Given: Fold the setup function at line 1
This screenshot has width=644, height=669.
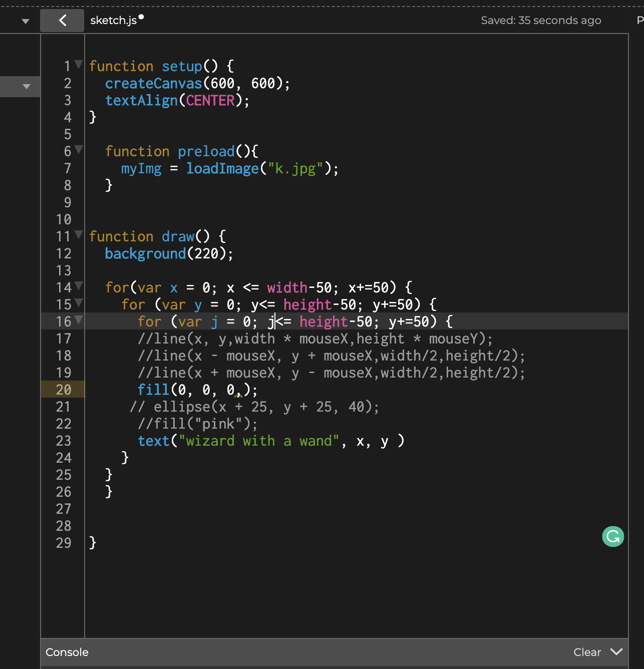Looking at the screenshot, I should [79, 65].
